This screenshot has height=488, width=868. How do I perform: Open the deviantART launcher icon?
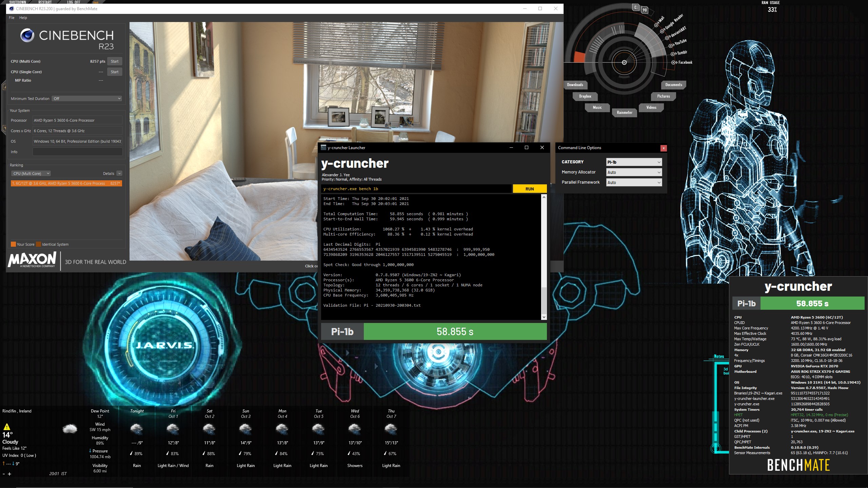pyautogui.click(x=667, y=37)
